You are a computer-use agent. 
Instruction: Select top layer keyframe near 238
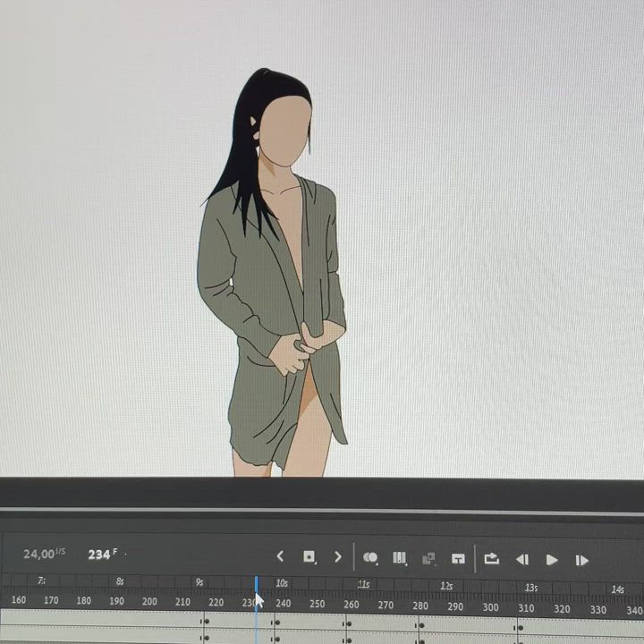pyautogui.click(x=277, y=623)
